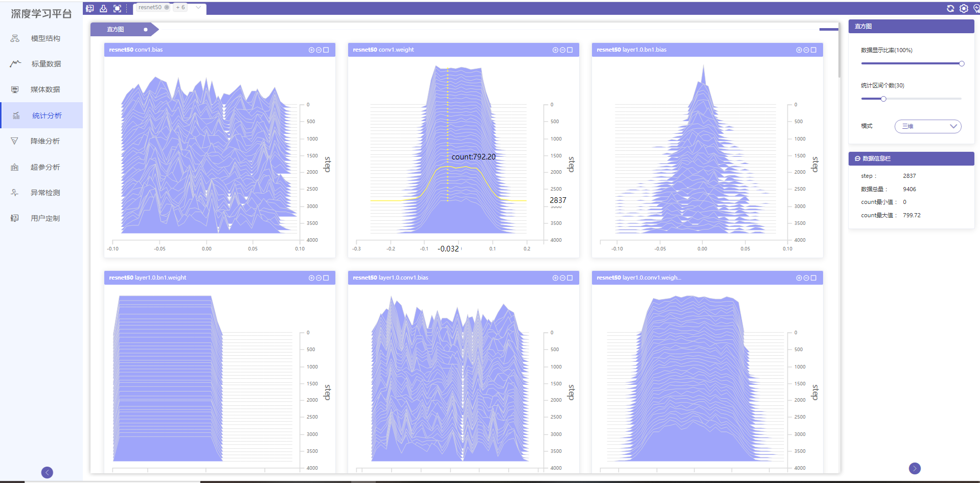This screenshot has height=483, width=980.
Task: Toggle the 直方图 section header dot
Action: coord(146,30)
